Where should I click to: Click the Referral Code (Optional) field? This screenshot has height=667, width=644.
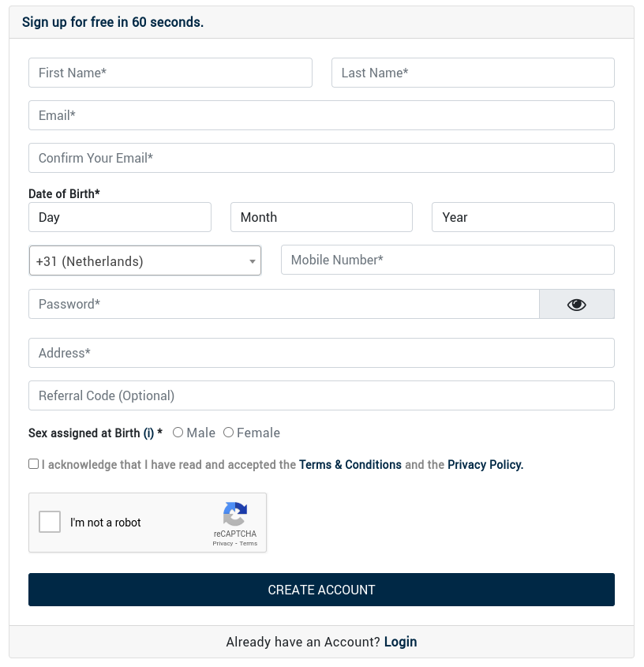pyautogui.click(x=321, y=395)
